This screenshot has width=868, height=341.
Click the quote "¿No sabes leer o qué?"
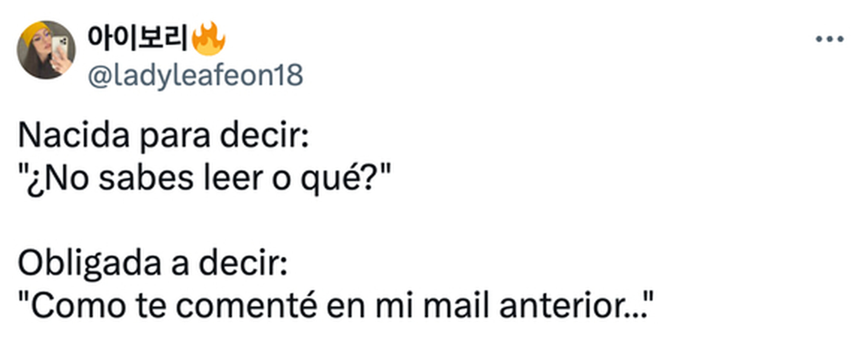tap(204, 178)
